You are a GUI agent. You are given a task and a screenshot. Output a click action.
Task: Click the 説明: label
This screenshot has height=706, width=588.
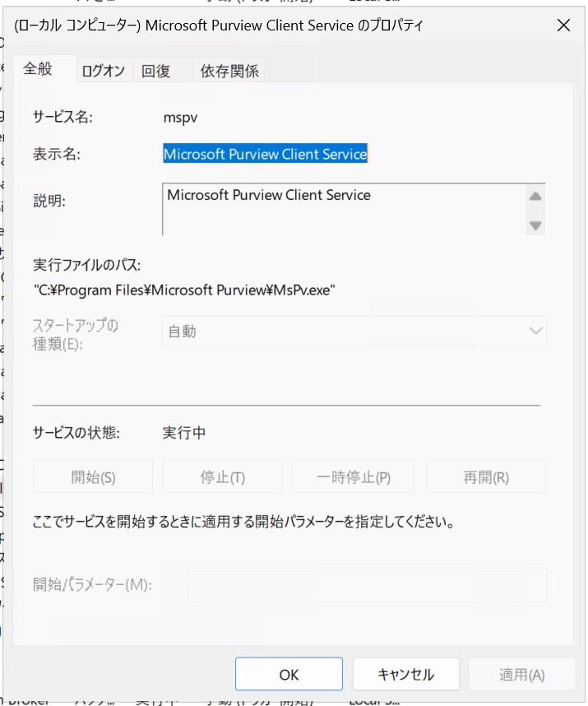(49, 201)
